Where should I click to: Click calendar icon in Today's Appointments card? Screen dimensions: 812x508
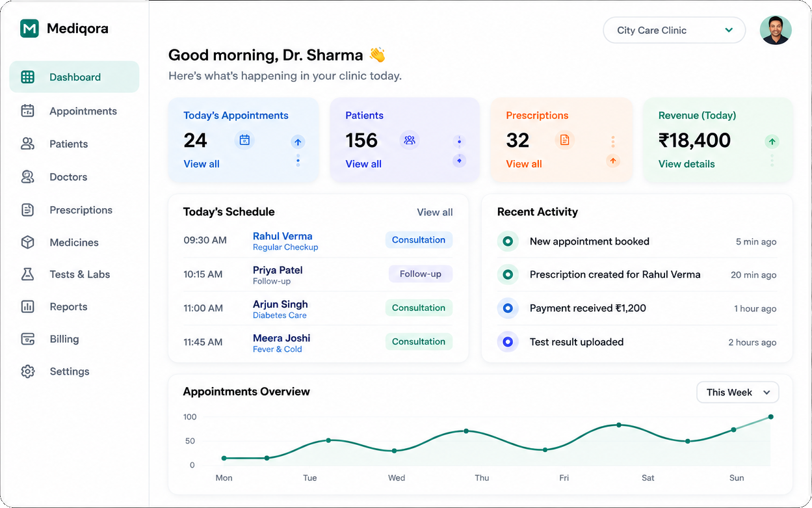coord(244,140)
